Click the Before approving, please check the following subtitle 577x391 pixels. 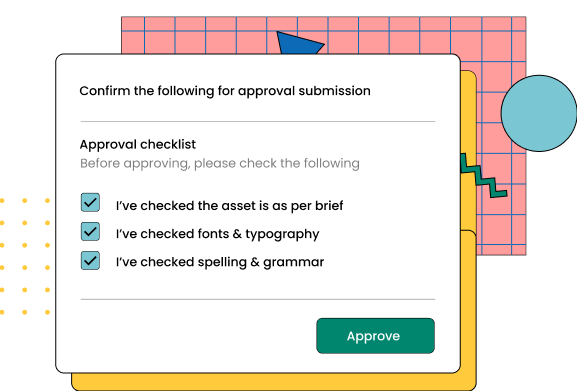pyautogui.click(x=220, y=163)
